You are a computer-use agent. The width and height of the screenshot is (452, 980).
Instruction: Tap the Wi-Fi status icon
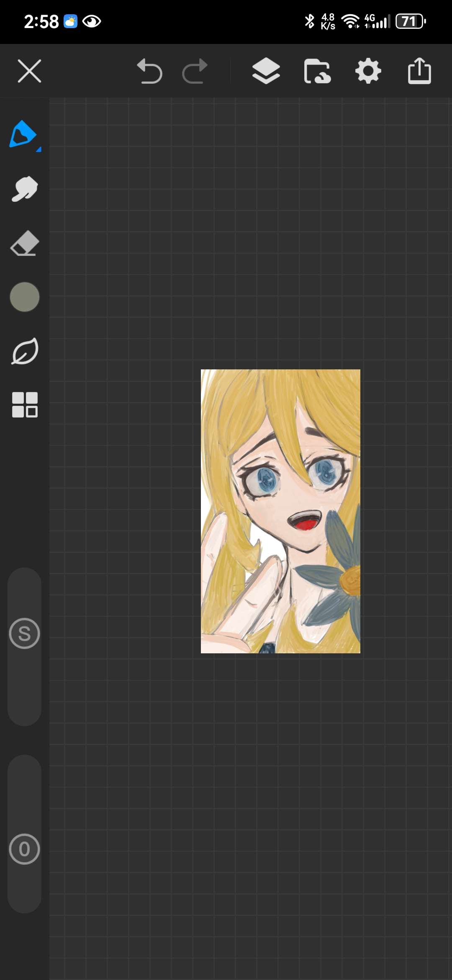click(350, 21)
